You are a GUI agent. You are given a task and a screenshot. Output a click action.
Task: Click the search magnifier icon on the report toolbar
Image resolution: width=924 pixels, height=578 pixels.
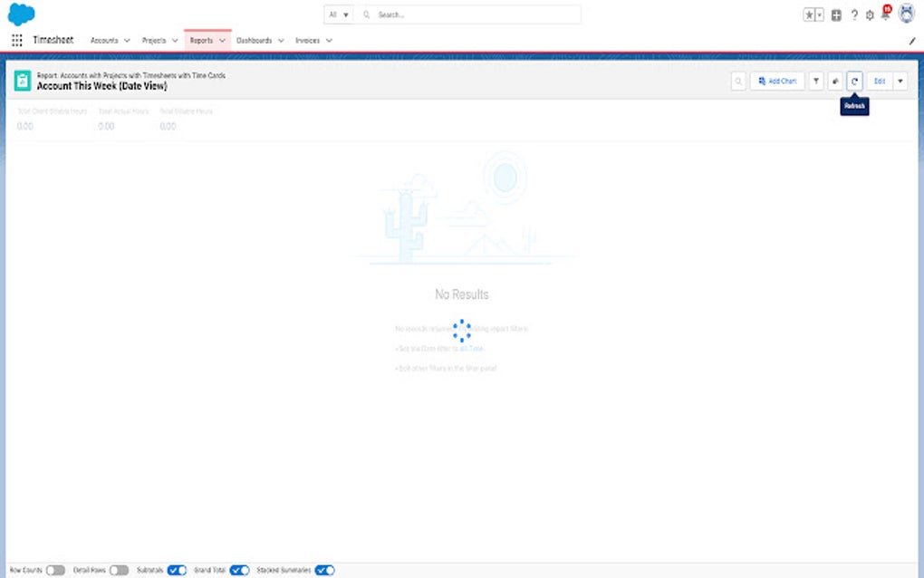point(737,81)
